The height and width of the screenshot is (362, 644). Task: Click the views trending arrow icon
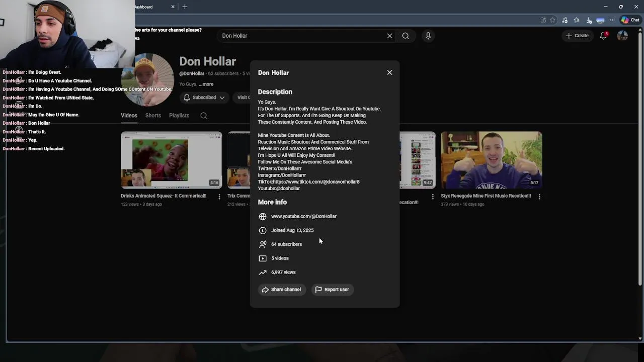click(x=263, y=272)
